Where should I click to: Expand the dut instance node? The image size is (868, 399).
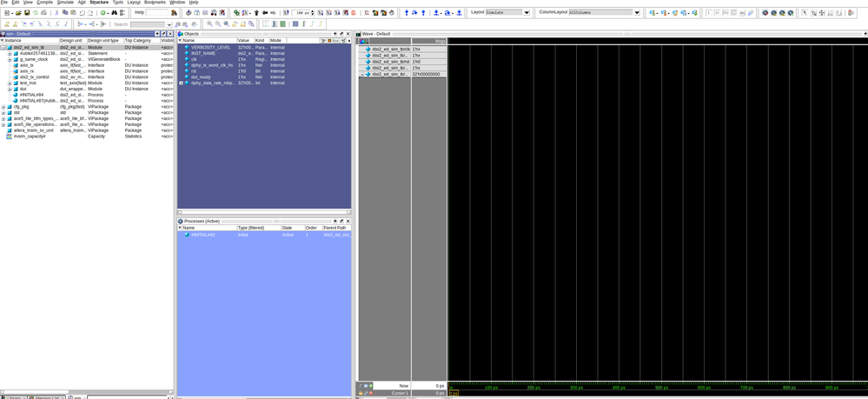10,89
